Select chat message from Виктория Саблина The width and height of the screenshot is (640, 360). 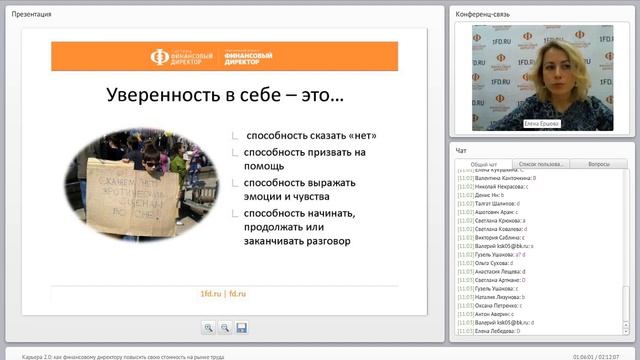(x=491, y=238)
